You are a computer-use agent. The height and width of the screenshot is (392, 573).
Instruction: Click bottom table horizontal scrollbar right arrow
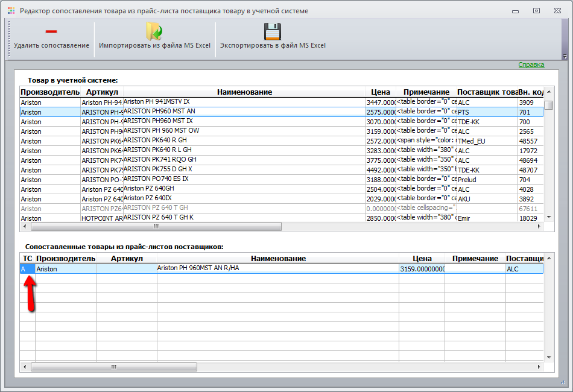click(539, 367)
